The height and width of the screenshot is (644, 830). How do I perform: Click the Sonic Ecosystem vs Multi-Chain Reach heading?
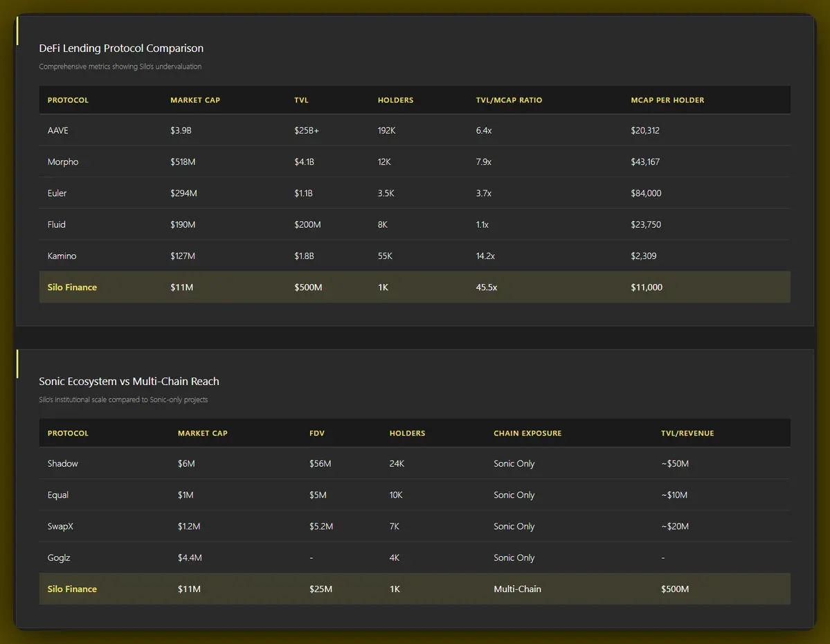point(129,382)
